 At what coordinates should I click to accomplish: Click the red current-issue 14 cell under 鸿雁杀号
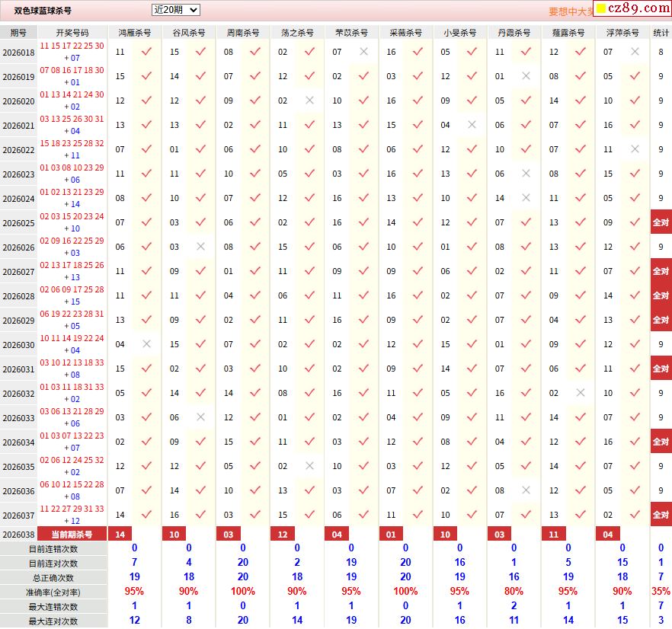[120, 535]
